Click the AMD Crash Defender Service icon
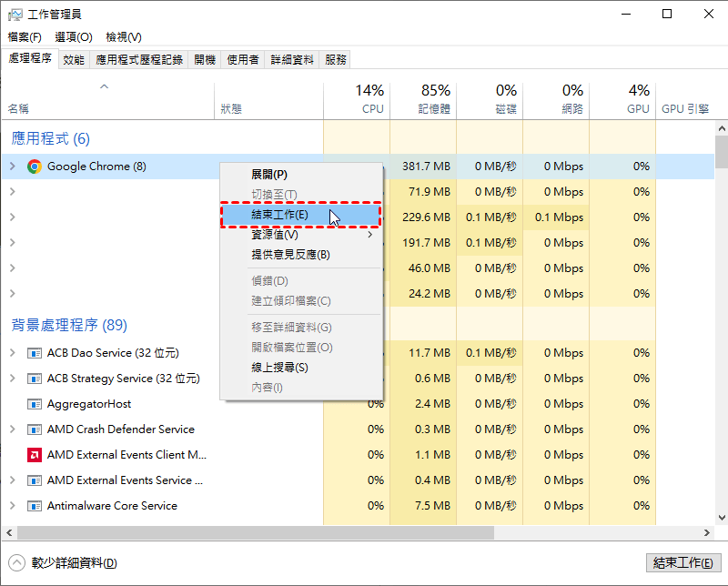Viewport: 728px width, 586px height. click(35, 429)
